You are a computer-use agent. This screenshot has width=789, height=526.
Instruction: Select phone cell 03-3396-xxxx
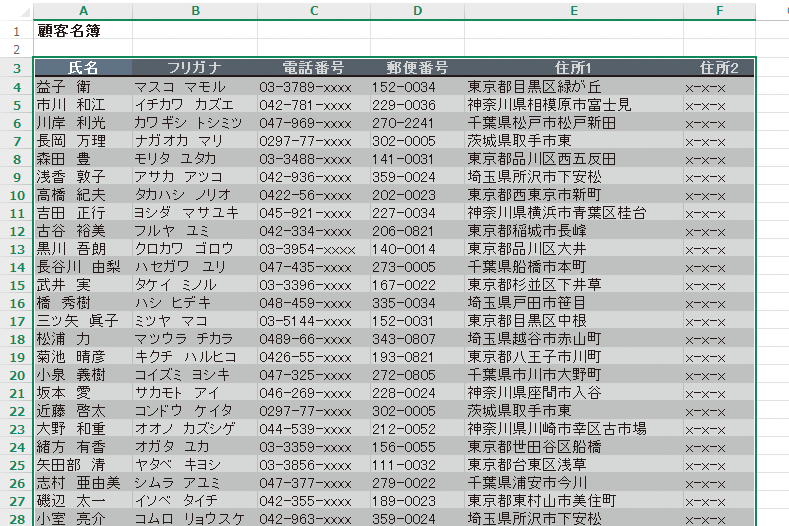(x=314, y=285)
